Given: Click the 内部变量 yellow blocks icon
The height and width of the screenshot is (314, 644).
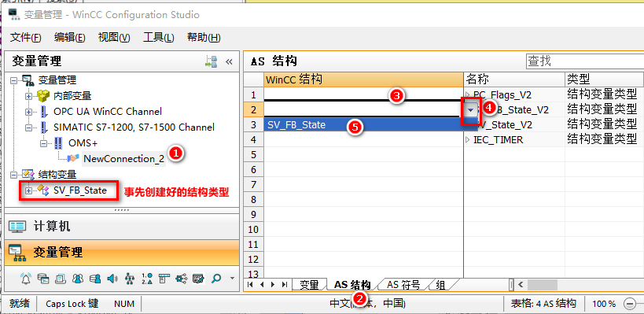Looking at the screenshot, I should click(x=43, y=96).
